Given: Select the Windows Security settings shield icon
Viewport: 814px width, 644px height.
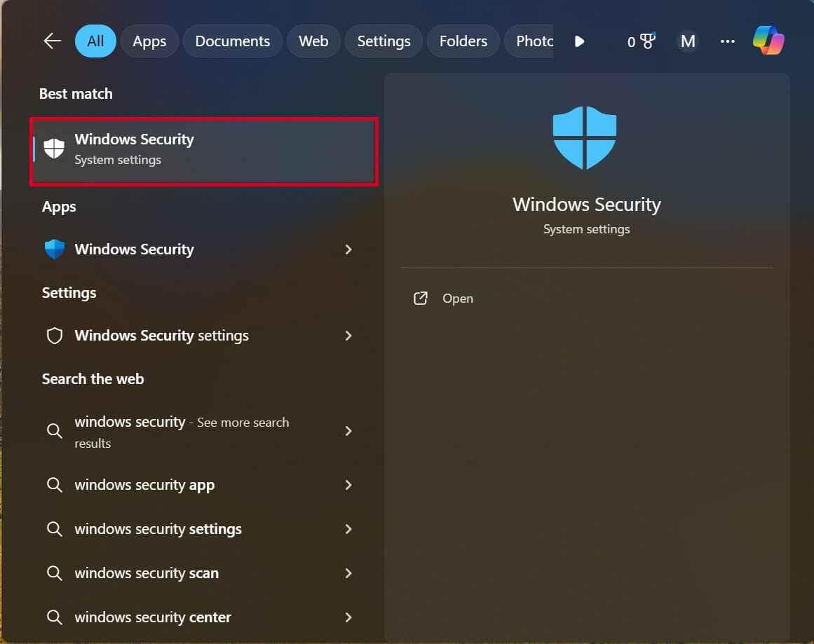Looking at the screenshot, I should (54, 336).
